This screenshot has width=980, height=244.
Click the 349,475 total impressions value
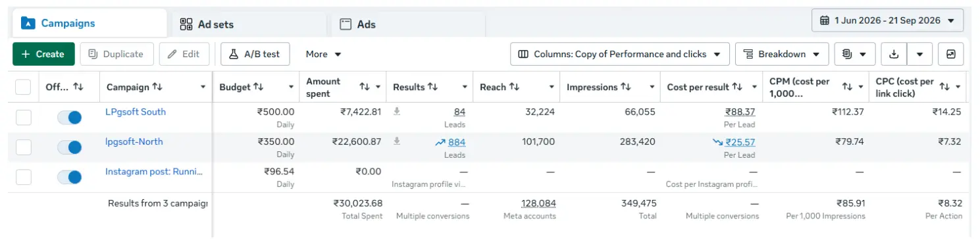click(639, 203)
